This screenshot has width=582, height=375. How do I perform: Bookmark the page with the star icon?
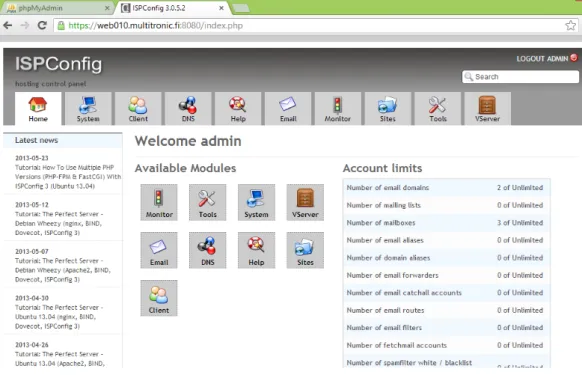click(x=570, y=25)
